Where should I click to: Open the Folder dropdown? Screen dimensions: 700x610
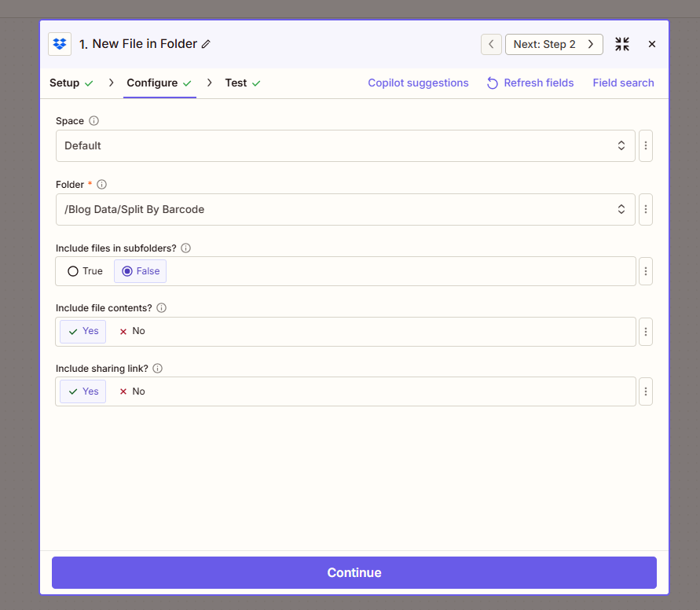pos(345,209)
